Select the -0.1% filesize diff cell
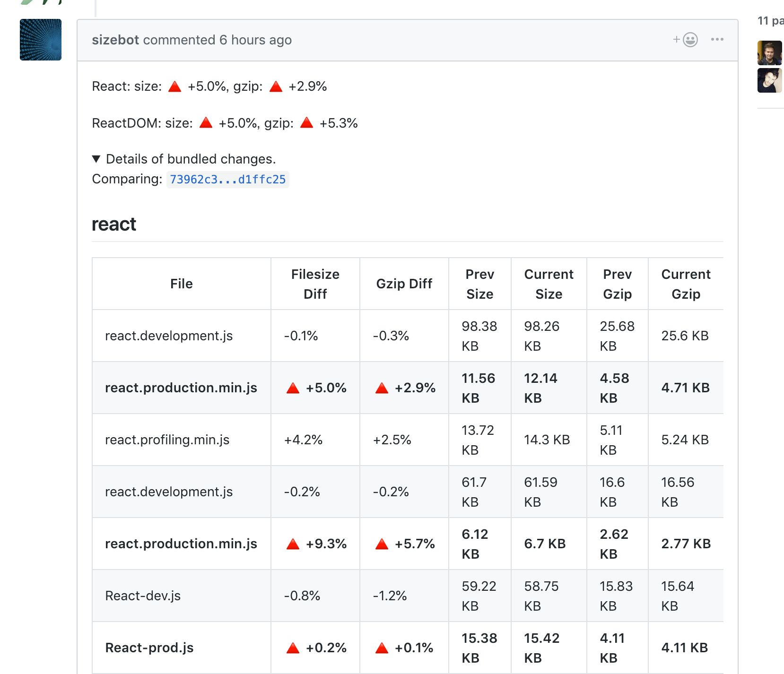 coord(315,336)
